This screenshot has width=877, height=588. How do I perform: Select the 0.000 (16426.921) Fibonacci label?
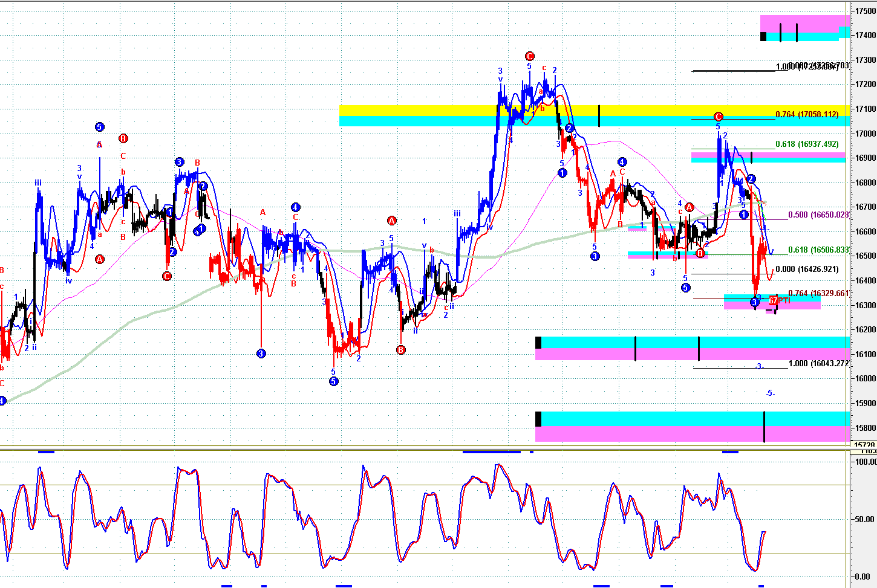[x=807, y=270]
